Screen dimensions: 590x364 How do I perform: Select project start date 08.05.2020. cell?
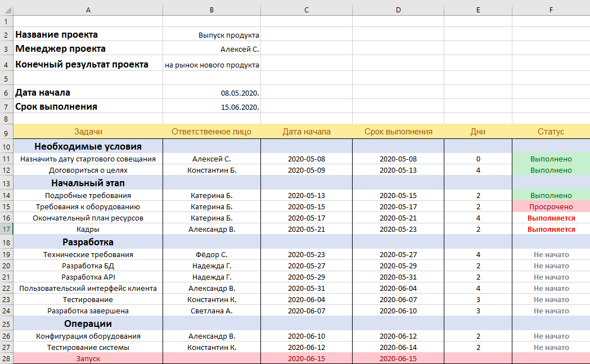click(x=212, y=93)
